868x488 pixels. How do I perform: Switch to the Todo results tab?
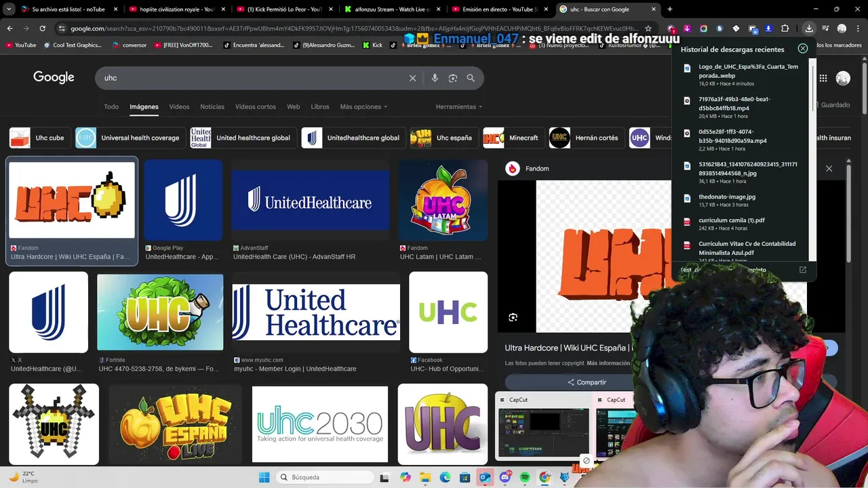click(x=111, y=106)
